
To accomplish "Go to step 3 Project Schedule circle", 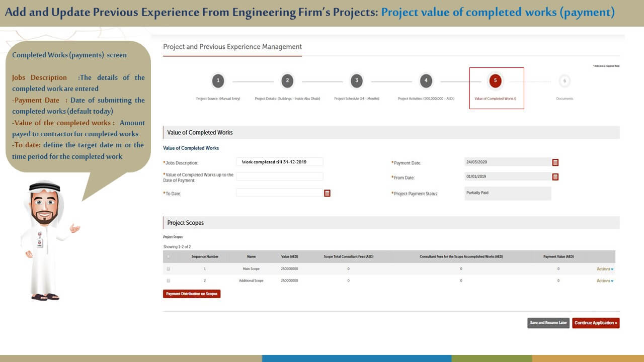I will point(356,80).
